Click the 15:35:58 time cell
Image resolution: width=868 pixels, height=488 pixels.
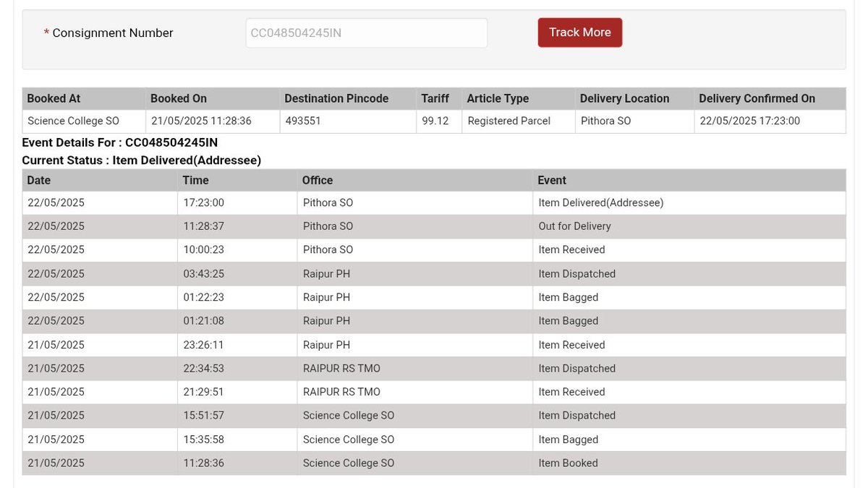click(x=237, y=440)
